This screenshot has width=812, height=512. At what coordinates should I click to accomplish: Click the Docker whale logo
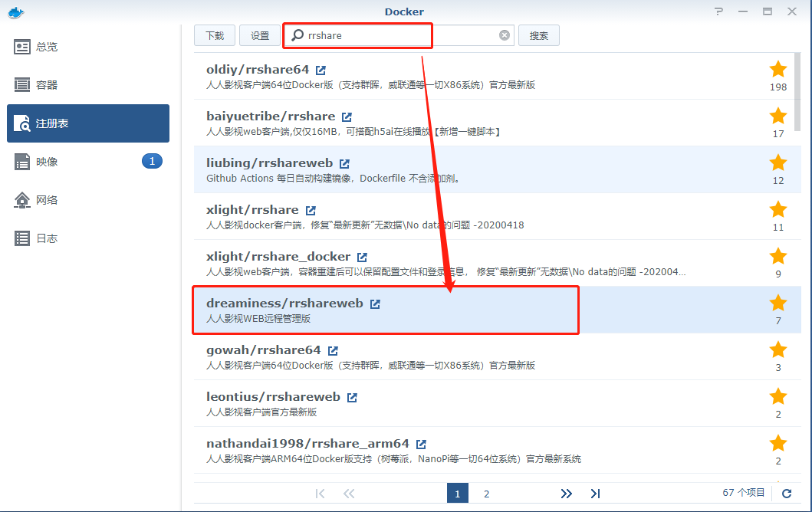[16, 12]
